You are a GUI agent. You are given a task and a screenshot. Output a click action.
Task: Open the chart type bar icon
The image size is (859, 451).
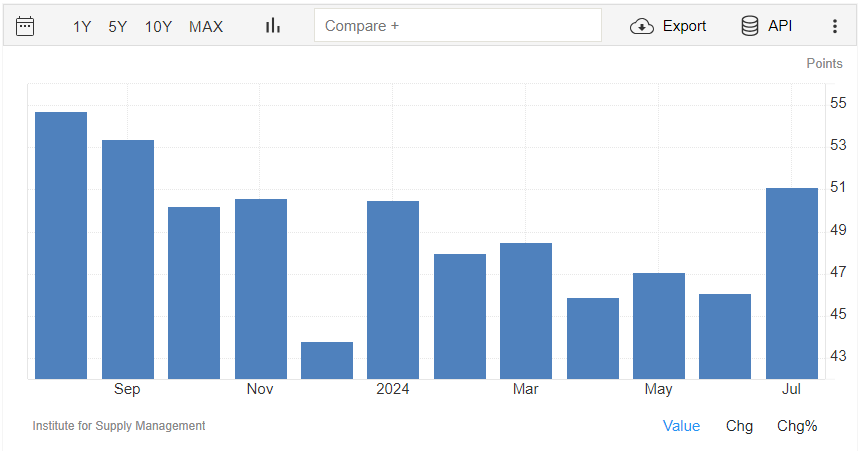click(x=273, y=25)
